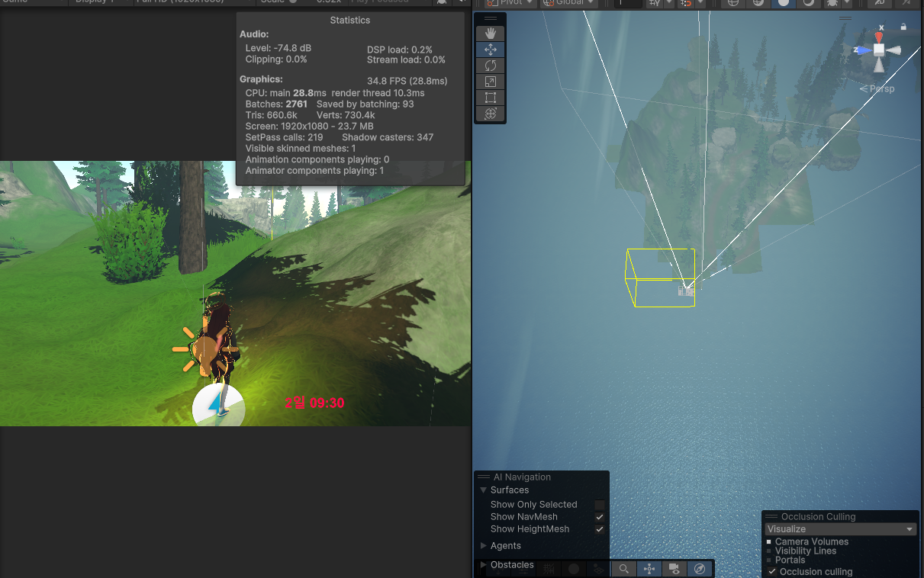The image size is (924, 578).
Task: Click the "Tris: 660.6k" value
Action: 271,115
